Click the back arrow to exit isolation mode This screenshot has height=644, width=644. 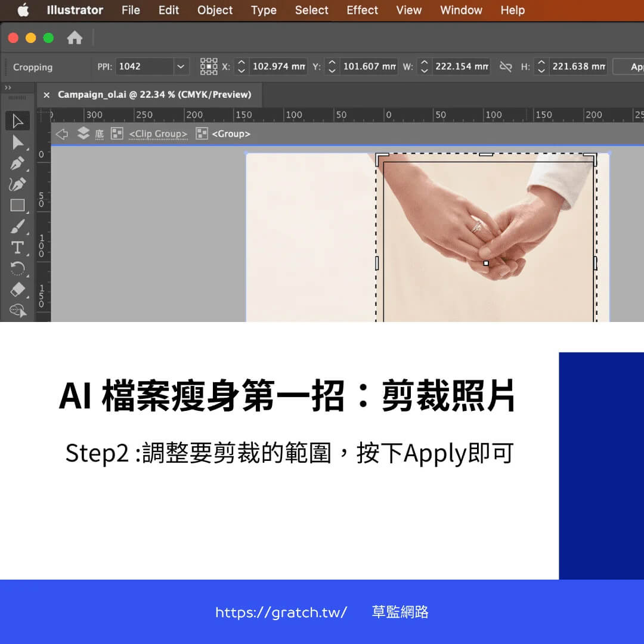tap(61, 134)
